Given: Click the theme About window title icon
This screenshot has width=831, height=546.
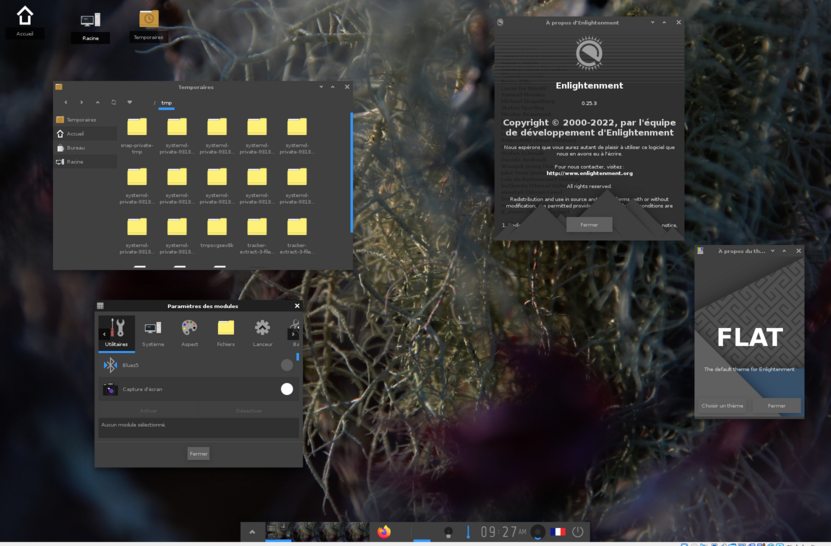Looking at the screenshot, I should click(700, 251).
